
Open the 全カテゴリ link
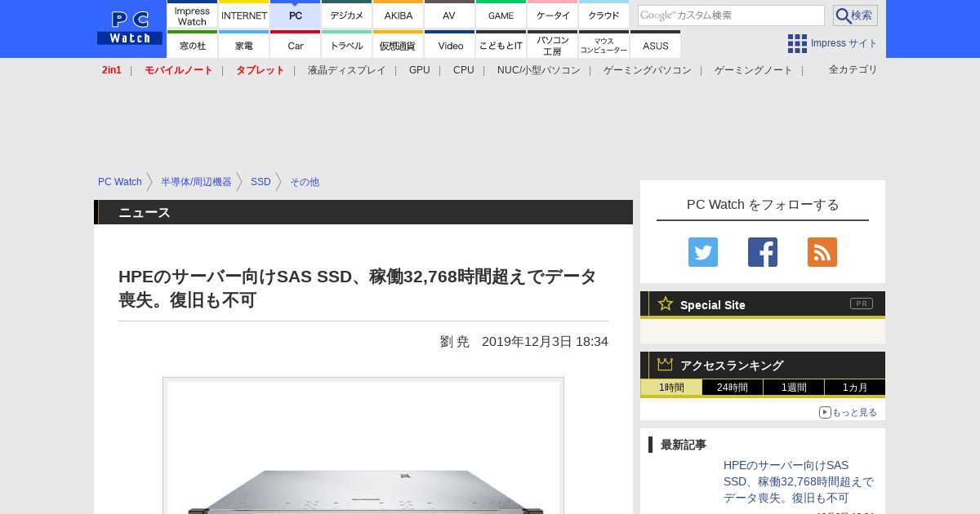pyautogui.click(x=853, y=69)
